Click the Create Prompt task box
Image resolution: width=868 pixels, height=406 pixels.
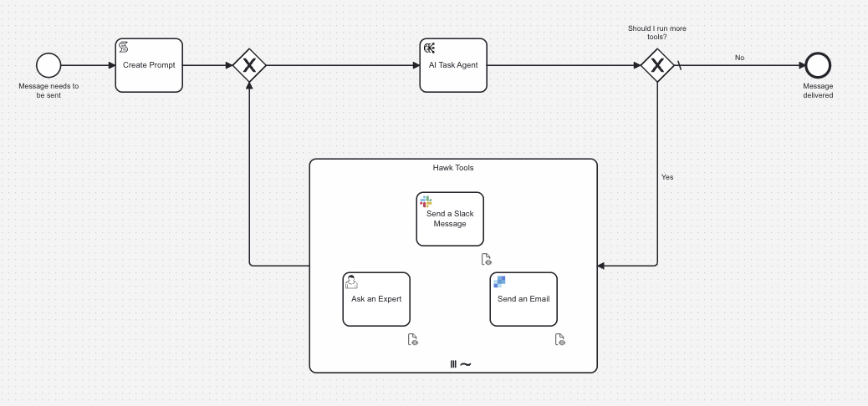149,65
